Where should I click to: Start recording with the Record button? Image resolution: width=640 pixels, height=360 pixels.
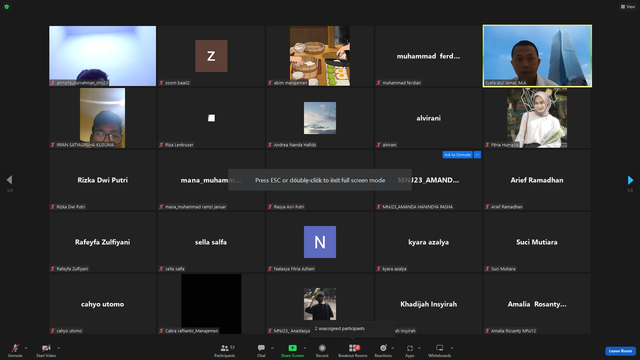322,350
